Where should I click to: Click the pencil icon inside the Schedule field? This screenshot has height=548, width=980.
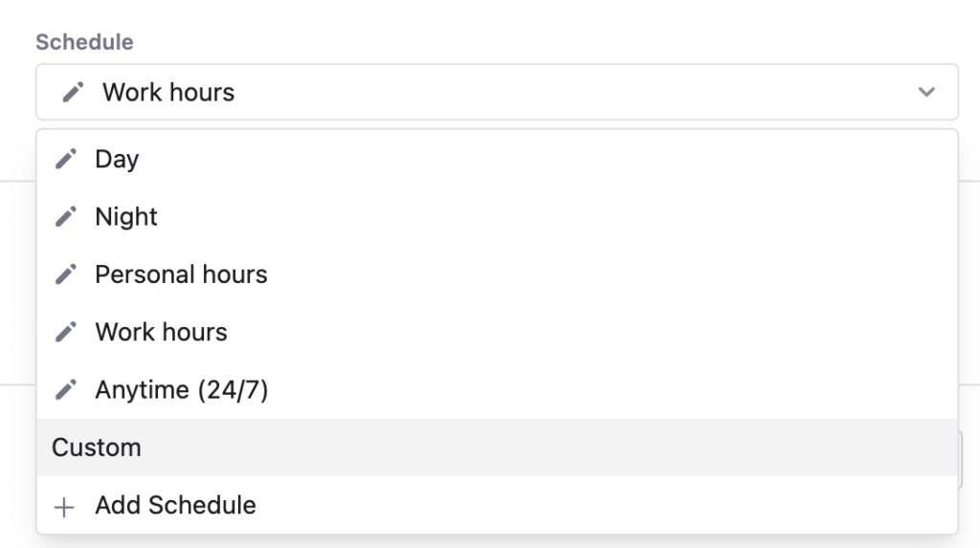click(x=73, y=93)
